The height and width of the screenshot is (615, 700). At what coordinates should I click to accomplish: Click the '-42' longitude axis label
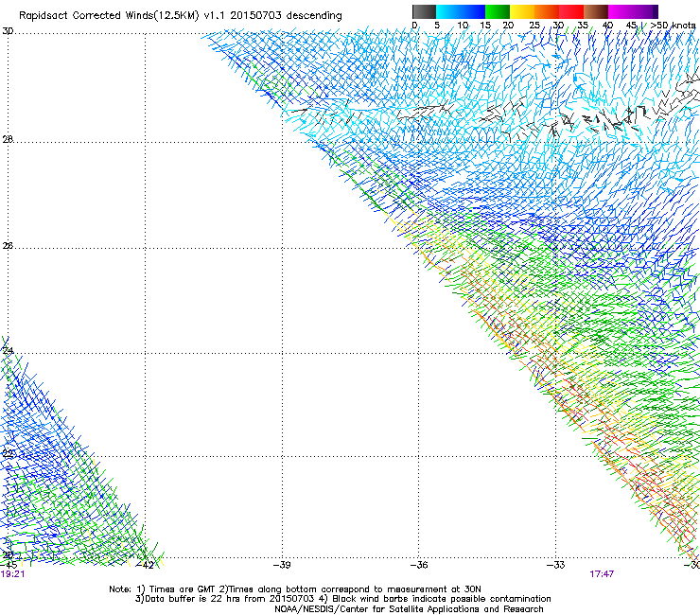145,565
